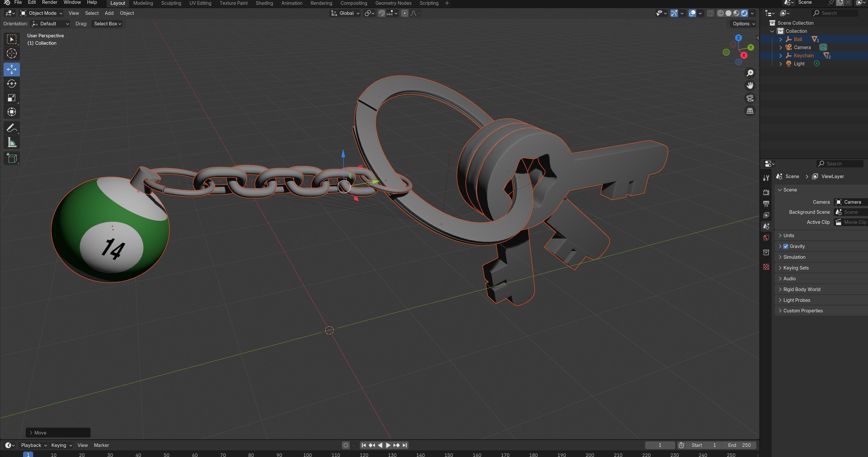Select the Scale tool
This screenshot has height=457, width=868.
pyautogui.click(x=11, y=98)
